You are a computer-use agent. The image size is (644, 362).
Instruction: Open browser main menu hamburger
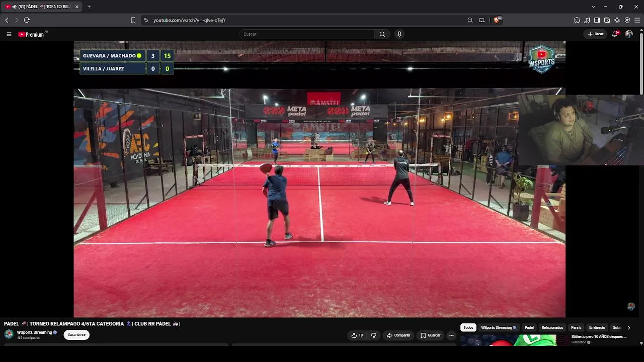(x=637, y=20)
